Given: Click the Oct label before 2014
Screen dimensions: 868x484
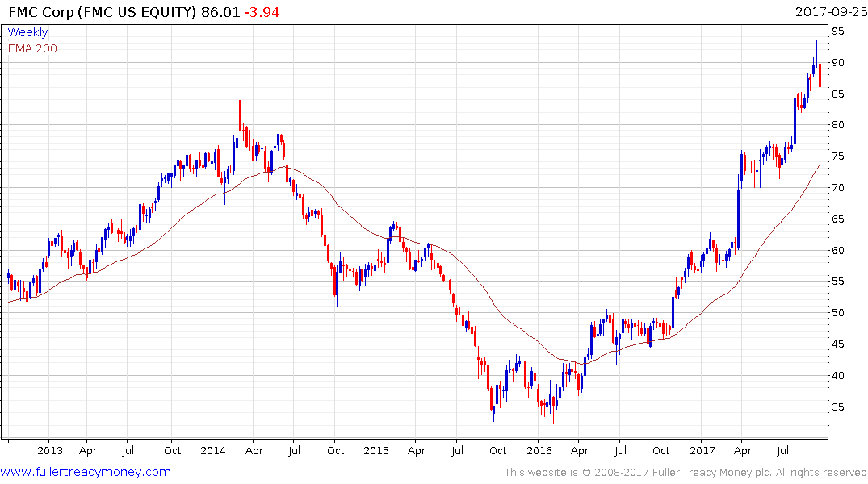Looking at the screenshot, I should (172, 450).
